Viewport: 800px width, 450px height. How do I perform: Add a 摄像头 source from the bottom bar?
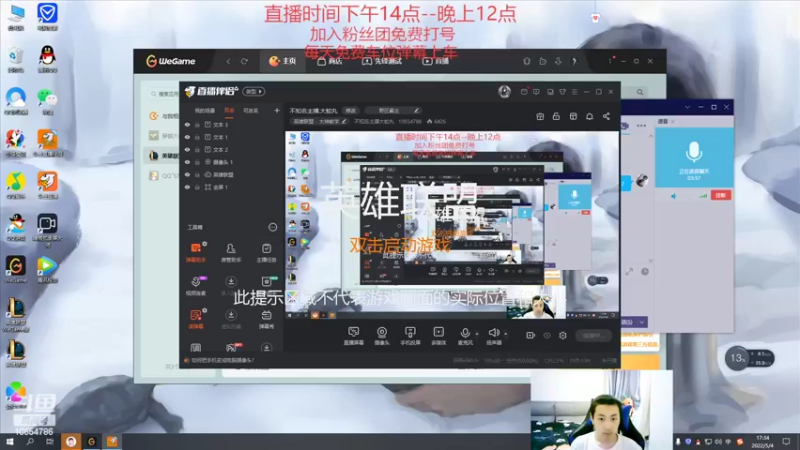click(x=382, y=336)
